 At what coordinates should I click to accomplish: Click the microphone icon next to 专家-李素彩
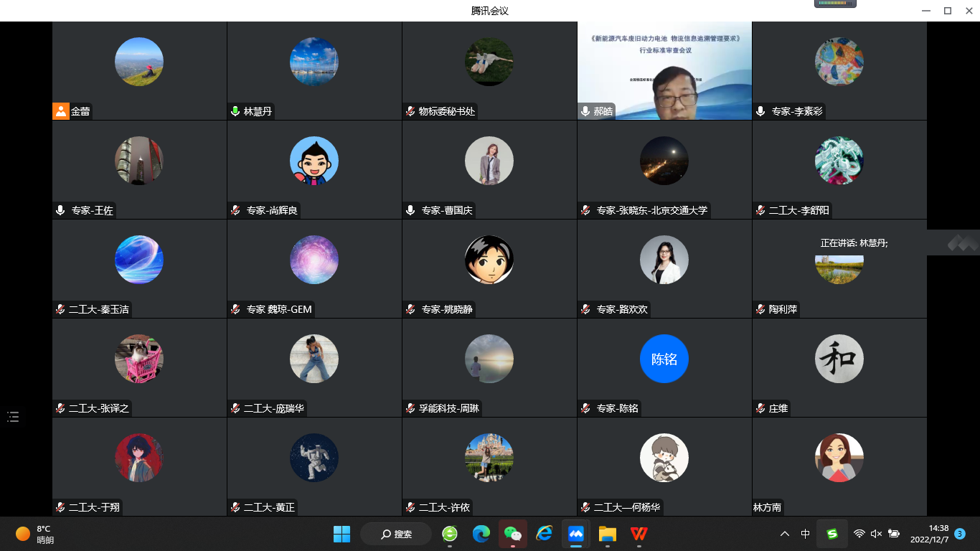[760, 111]
